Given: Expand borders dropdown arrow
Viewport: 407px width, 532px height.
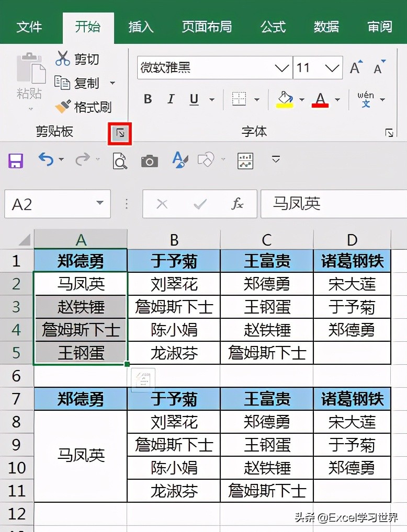Looking at the screenshot, I should [257, 99].
